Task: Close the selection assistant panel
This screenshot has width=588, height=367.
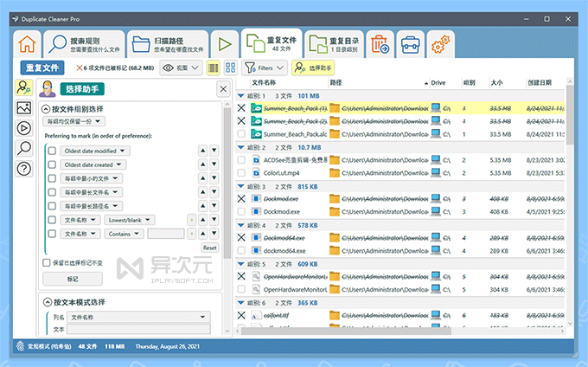Action: tap(223, 89)
